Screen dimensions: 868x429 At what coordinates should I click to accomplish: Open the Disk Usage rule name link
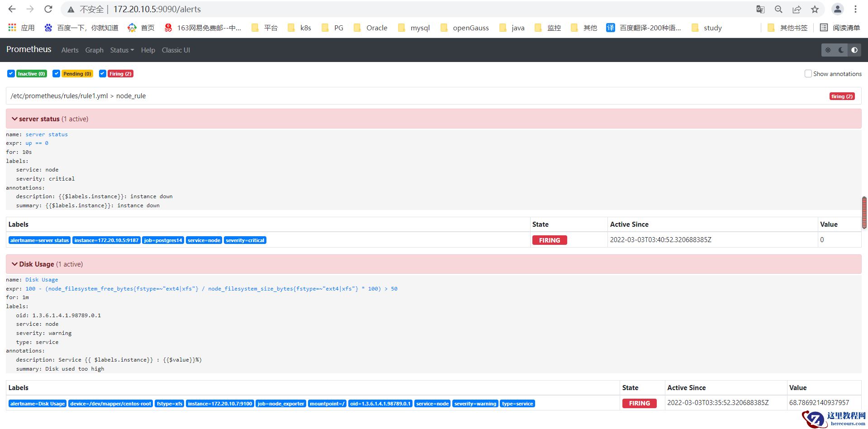click(x=42, y=280)
